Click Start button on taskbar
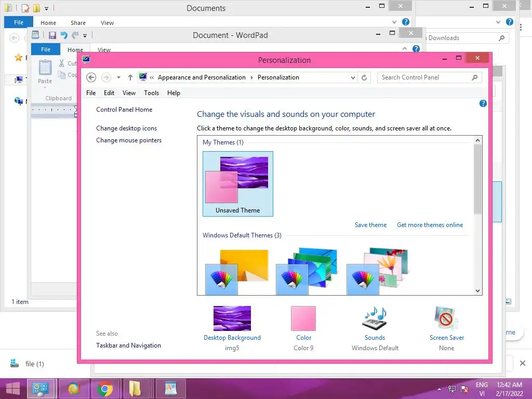Image resolution: width=532 pixels, height=399 pixels. pos(13,389)
